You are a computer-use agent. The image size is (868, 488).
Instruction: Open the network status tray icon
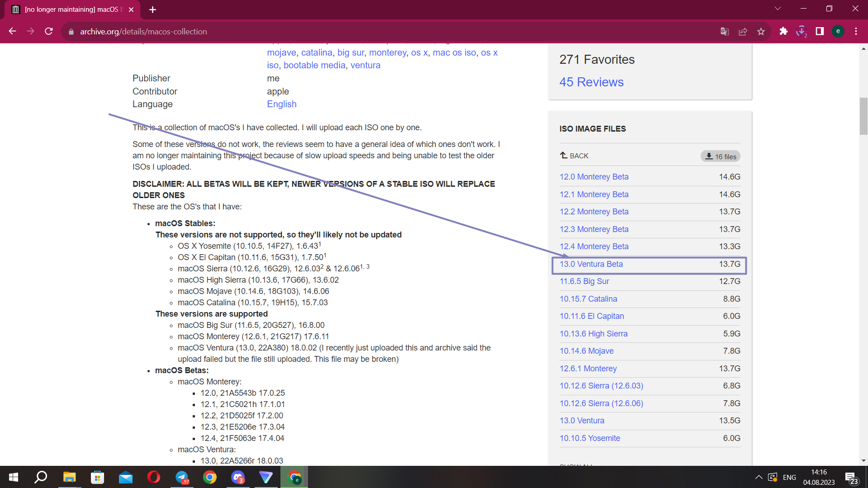tap(773, 477)
